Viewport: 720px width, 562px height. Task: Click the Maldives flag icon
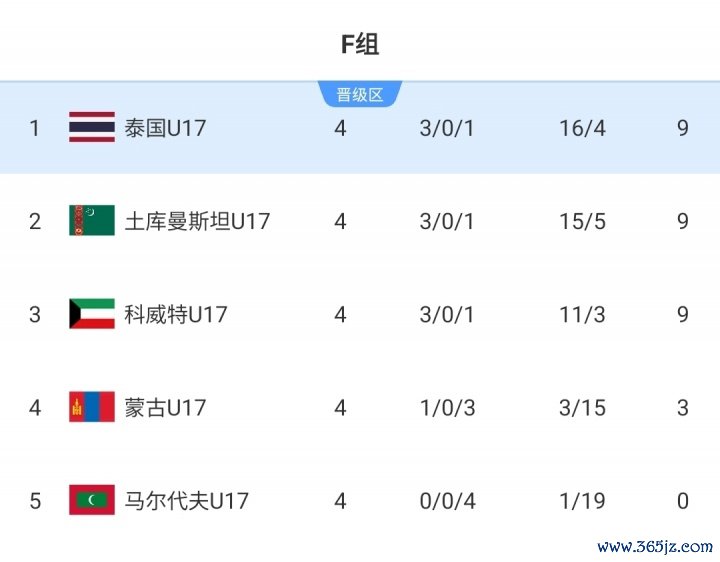[x=91, y=500]
